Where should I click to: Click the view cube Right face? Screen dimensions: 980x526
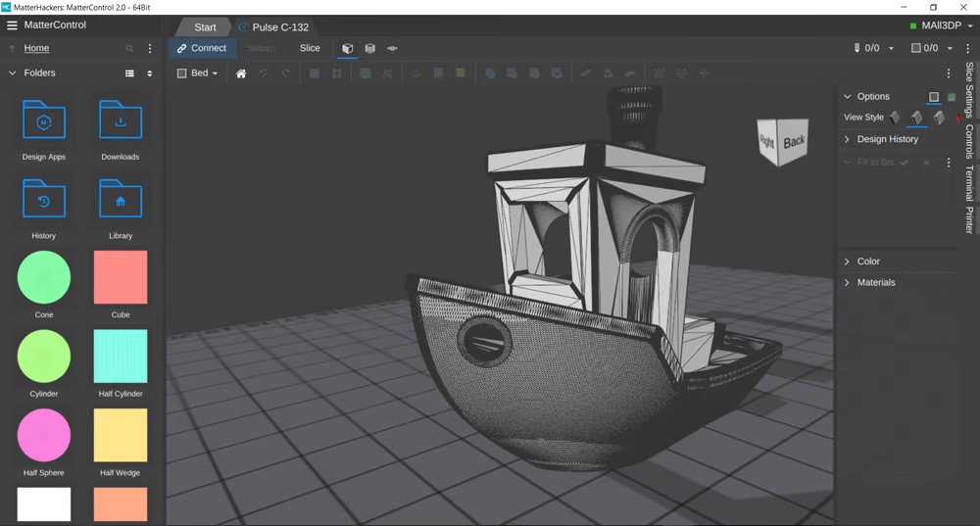[767, 142]
